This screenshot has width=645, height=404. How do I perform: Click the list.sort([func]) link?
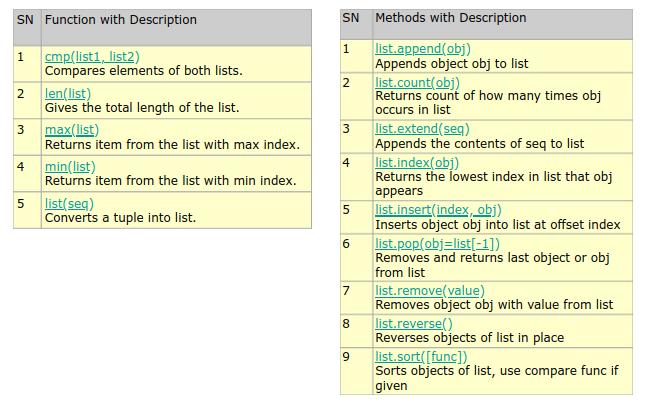click(x=421, y=357)
